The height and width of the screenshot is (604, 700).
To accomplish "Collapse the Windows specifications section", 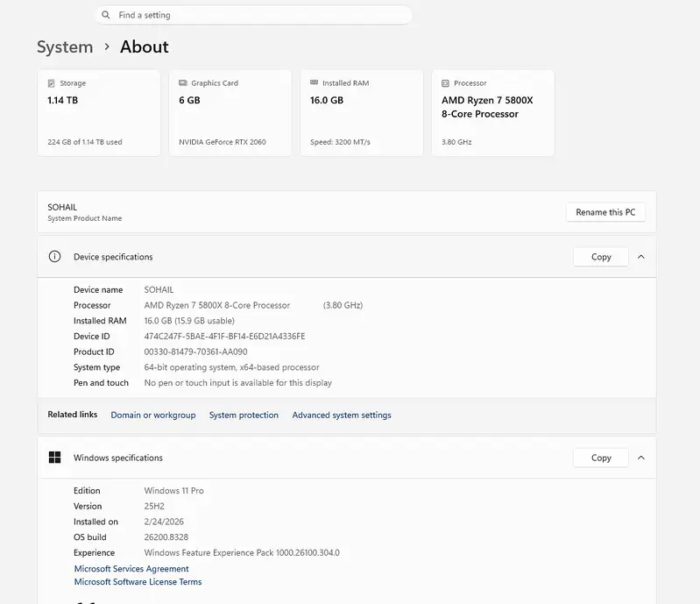I will coord(641,458).
